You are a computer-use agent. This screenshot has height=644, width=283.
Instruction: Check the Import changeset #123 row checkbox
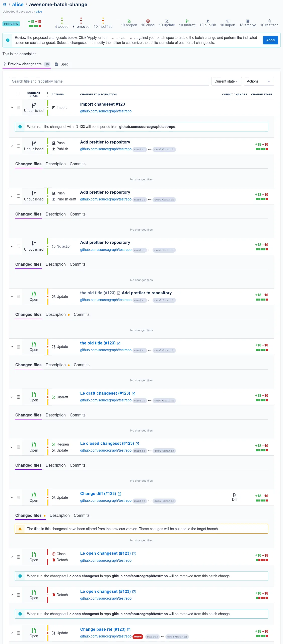(18, 108)
